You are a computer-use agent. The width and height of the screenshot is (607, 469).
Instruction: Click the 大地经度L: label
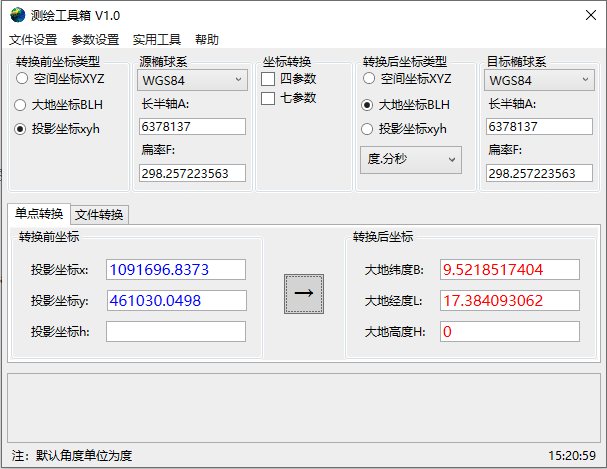393,301
